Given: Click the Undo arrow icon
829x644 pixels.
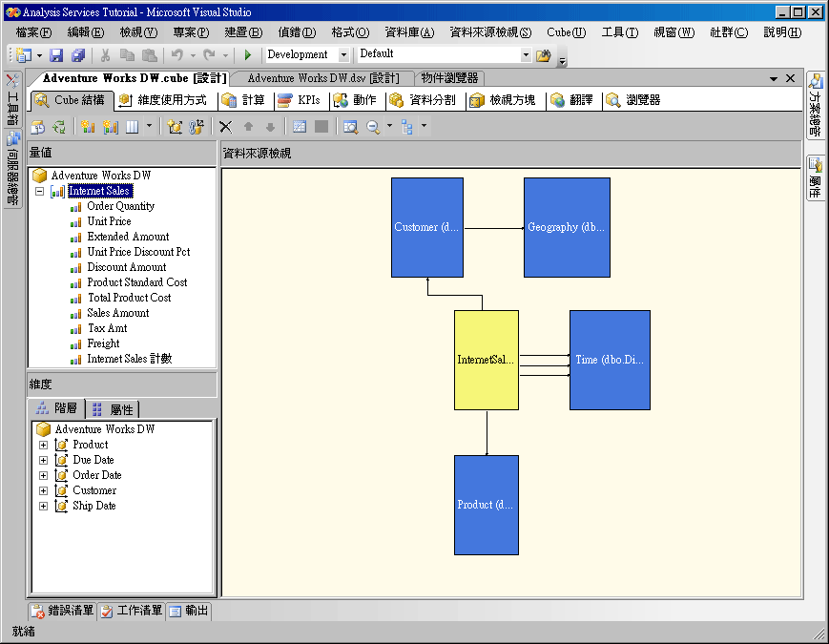Looking at the screenshot, I should (x=177, y=55).
